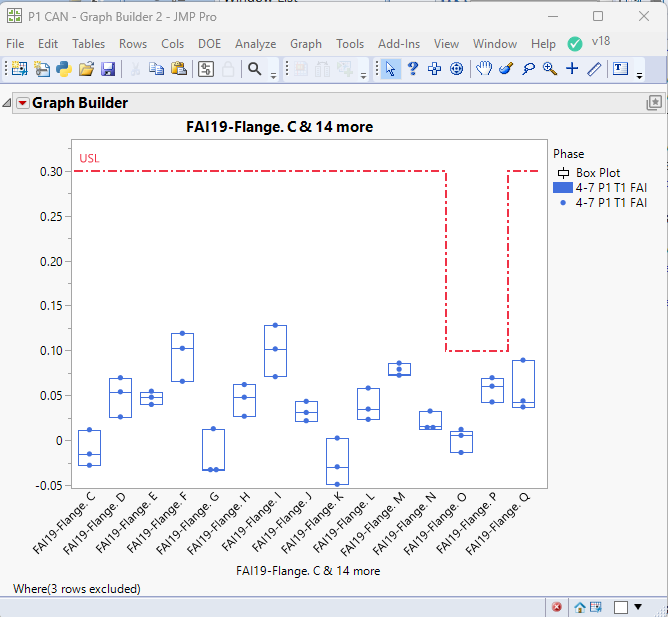The image size is (668, 617).
Task: Open status bar dropdown arrow
Action: coord(638,607)
